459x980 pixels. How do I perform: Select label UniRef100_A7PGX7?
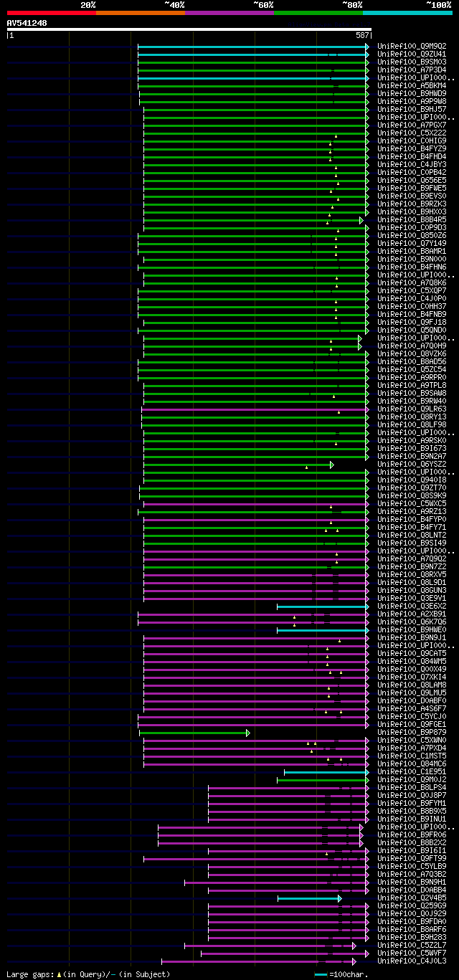point(412,125)
